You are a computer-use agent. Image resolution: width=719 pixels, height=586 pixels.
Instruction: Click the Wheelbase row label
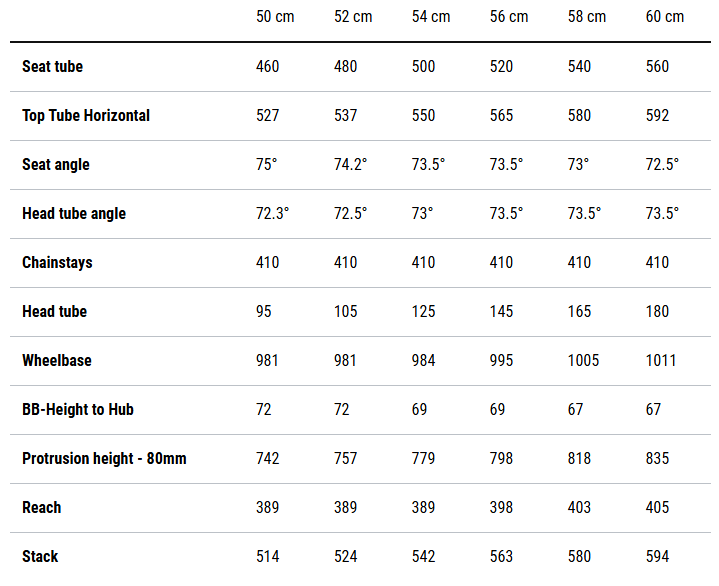tap(56, 361)
